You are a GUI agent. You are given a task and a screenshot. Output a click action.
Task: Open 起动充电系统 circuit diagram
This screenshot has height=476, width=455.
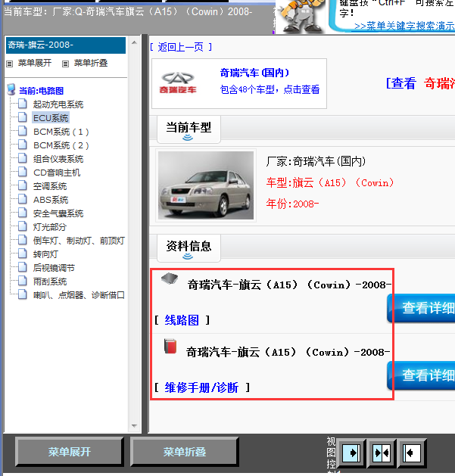pos(58,104)
